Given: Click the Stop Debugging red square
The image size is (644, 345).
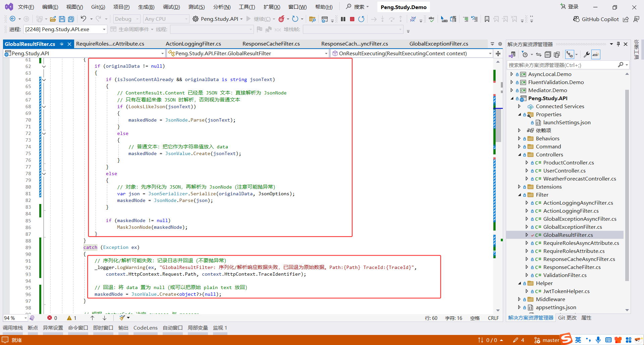Looking at the screenshot, I should (x=352, y=19).
